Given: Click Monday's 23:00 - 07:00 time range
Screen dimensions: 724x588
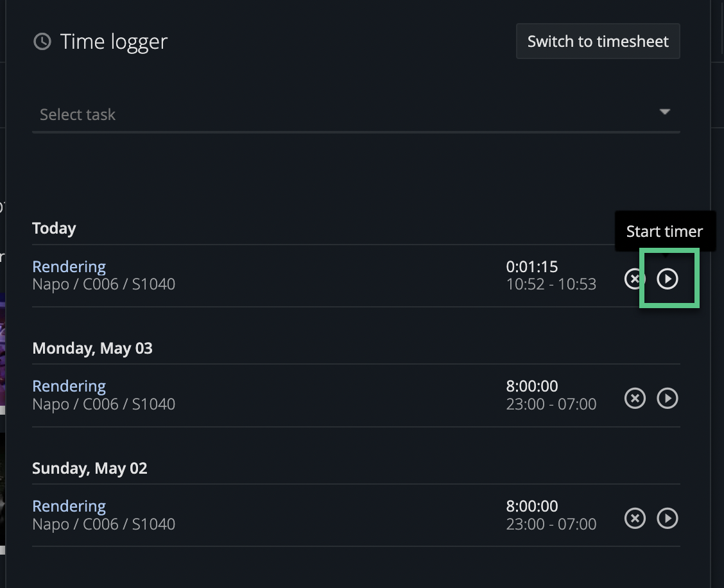Looking at the screenshot, I should (x=551, y=404).
